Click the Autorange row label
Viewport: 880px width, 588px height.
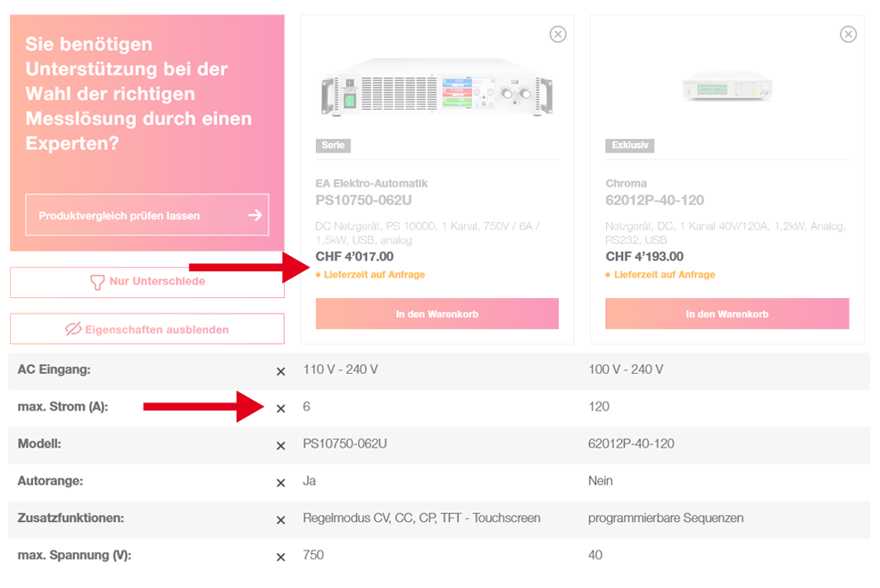[x=50, y=482]
